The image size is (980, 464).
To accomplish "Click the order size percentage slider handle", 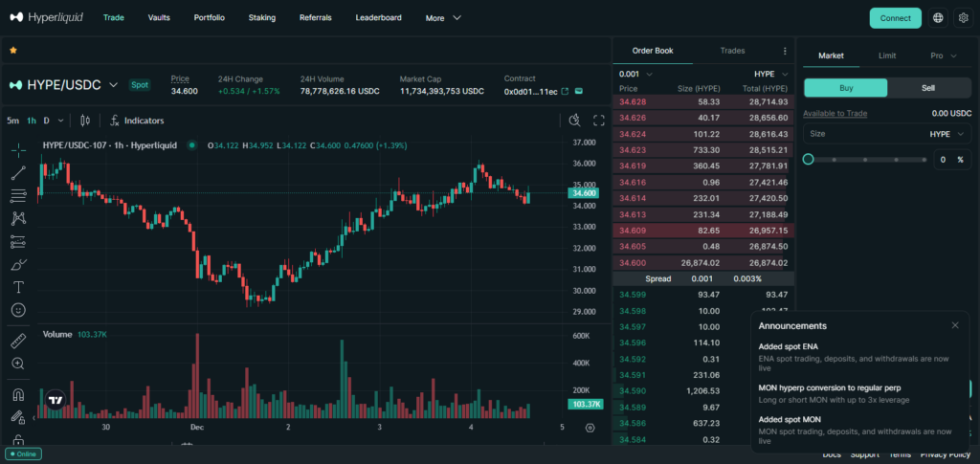I will [x=809, y=159].
